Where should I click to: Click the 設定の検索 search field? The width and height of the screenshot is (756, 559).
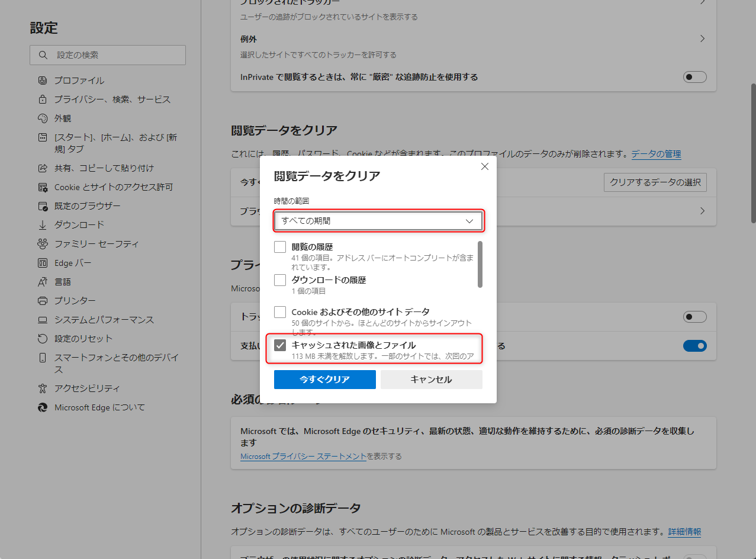[x=108, y=55]
